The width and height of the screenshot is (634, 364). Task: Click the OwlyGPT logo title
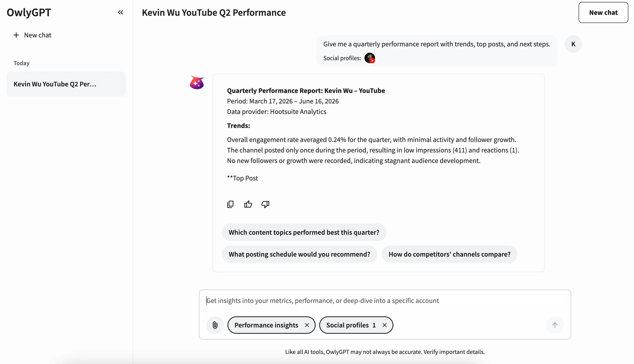pos(29,12)
